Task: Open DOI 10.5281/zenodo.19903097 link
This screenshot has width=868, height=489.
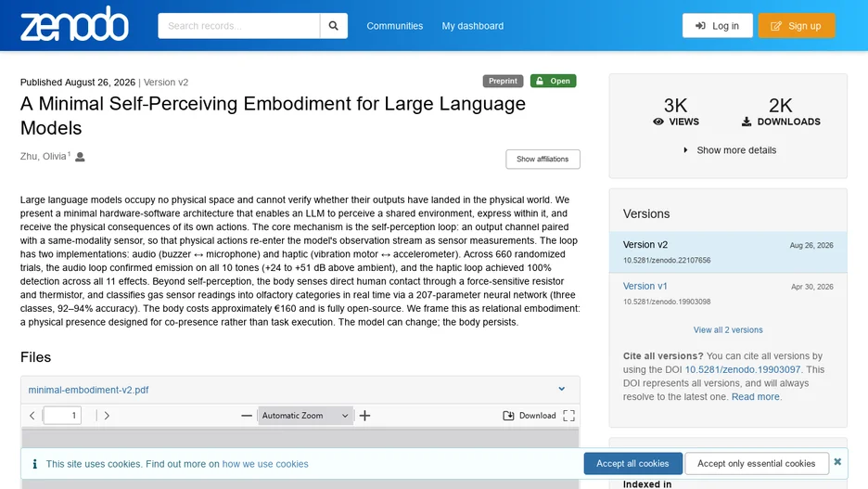Action: coord(742,369)
